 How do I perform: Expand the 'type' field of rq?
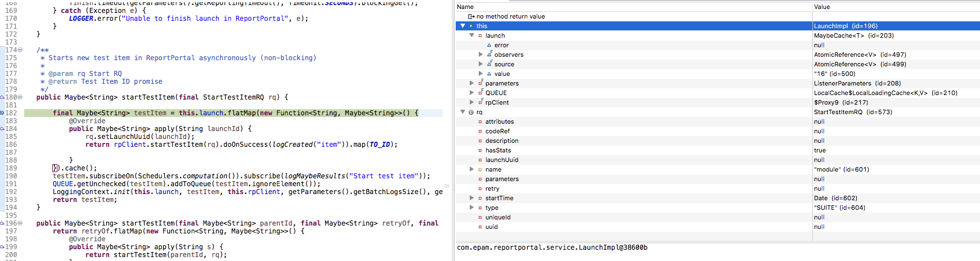pyautogui.click(x=471, y=208)
